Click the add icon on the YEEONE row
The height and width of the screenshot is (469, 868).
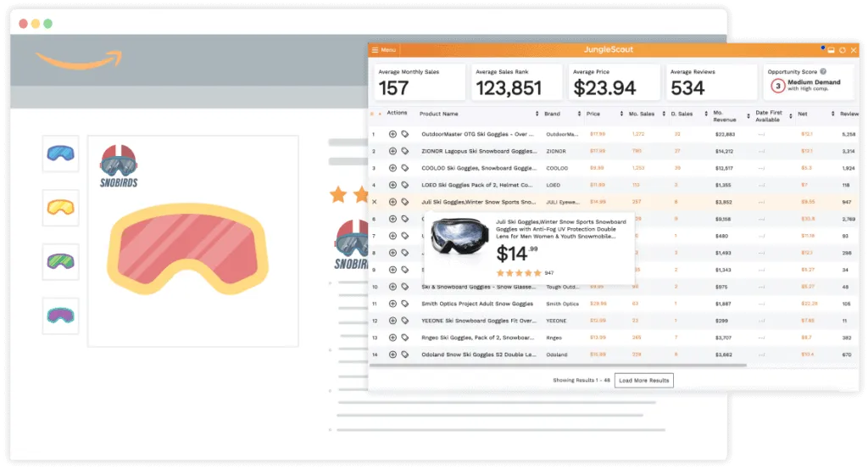(392, 321)
